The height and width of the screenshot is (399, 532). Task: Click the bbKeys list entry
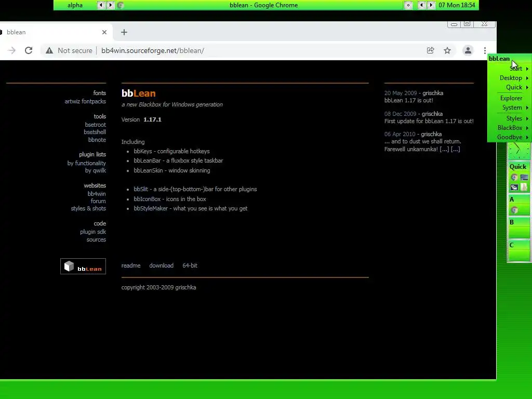click(171, 151)
